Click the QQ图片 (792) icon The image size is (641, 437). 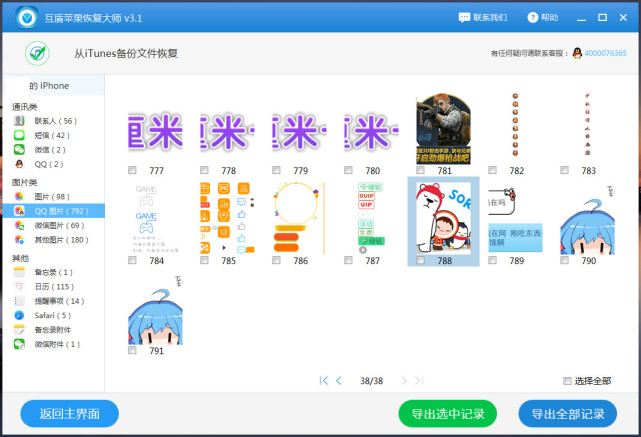[x=19, y=211]
